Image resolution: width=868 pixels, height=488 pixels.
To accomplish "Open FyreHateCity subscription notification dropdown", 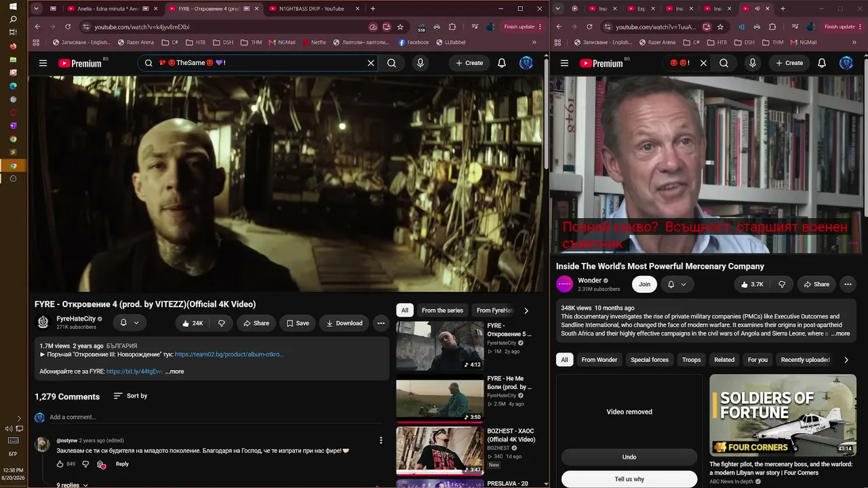I will [130, 323].
